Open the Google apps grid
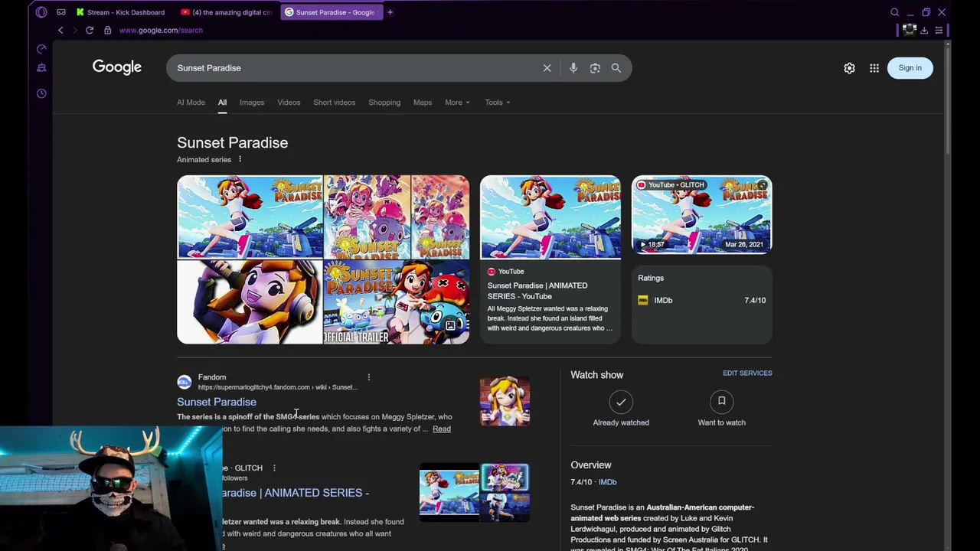Screen dimensions: 980x551 (x=874, y=68)
